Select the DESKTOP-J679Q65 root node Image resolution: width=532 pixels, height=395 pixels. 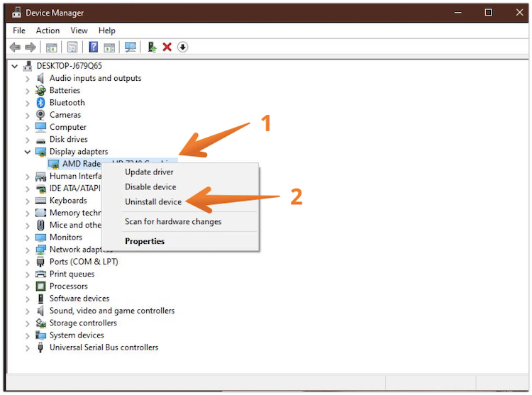[x=70, y=66]
